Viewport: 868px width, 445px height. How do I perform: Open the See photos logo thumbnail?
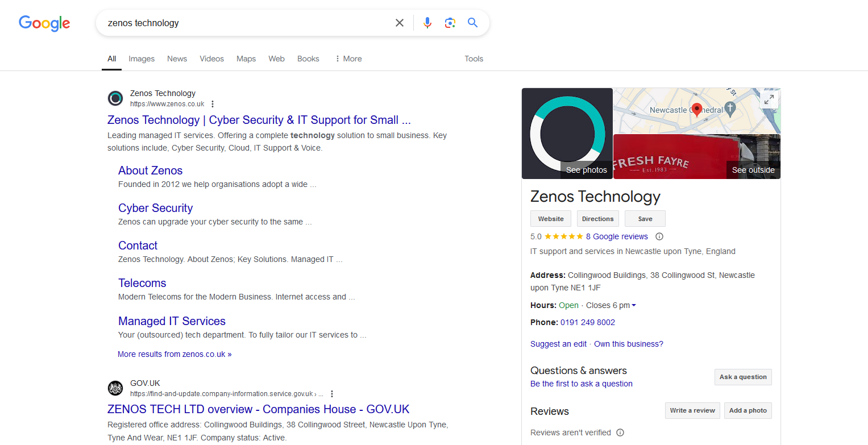coord(567,134)
